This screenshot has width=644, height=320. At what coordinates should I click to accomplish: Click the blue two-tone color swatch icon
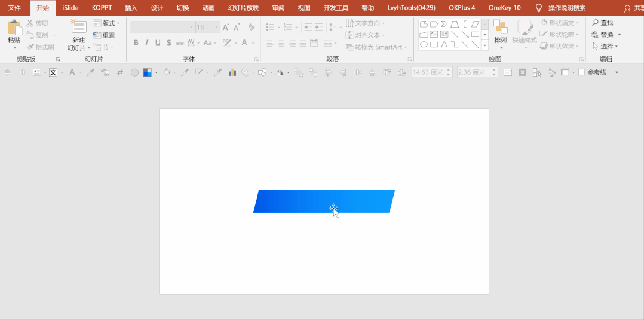coord(148,72)
